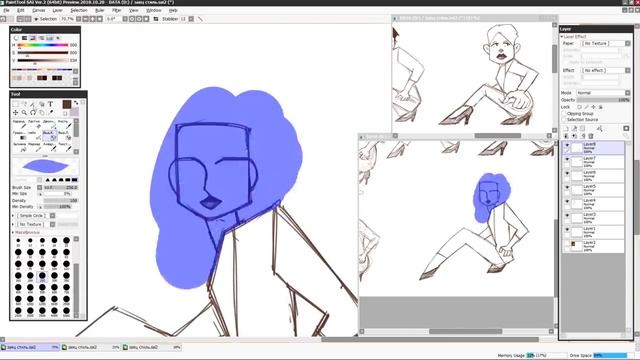Select the Hand pan tool

(42, 113)
